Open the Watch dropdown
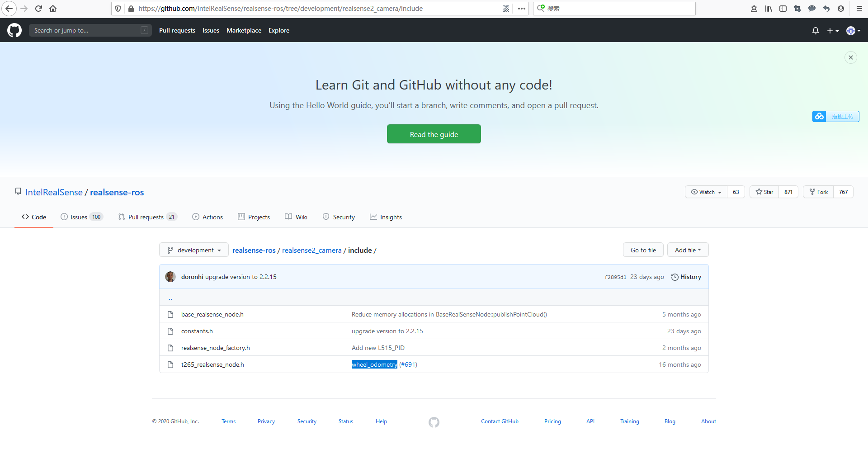 [x=706, y=192]
